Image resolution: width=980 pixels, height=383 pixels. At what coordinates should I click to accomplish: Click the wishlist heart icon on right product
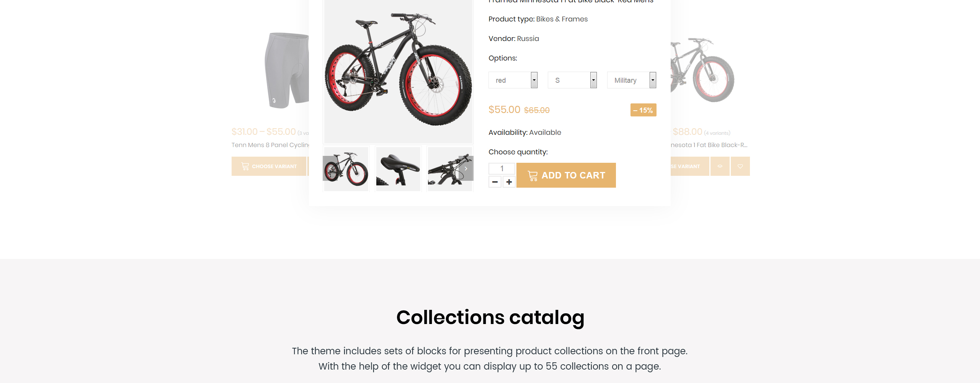pos(740,166)
